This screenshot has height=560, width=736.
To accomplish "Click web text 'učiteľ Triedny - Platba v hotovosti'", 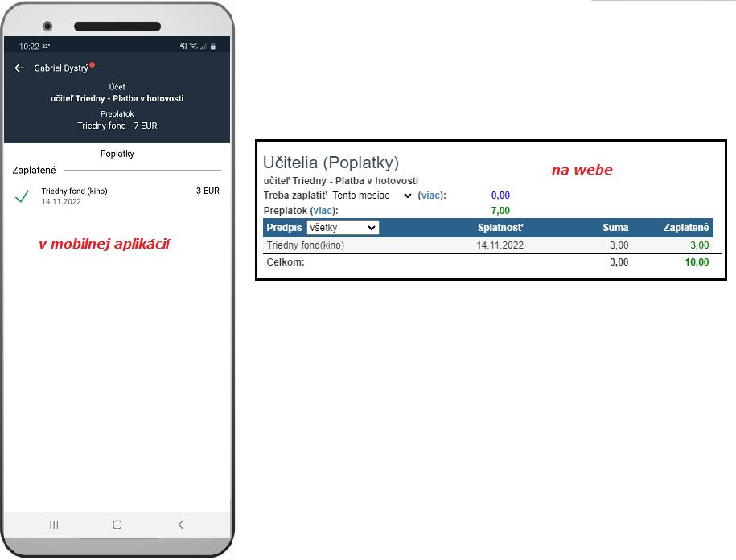I will (x=341, y=181).
